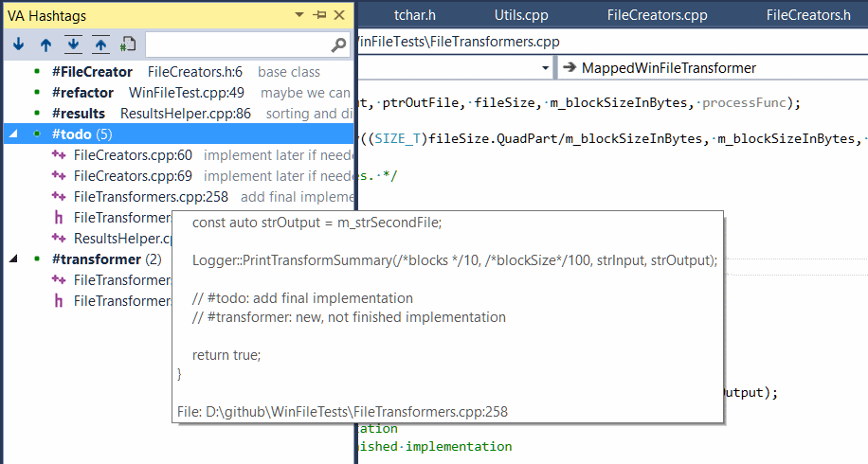The width and height of the screenshot is (868, 464).
Task: Close the VA Hashtags panel
Action: tap(340, 14)
